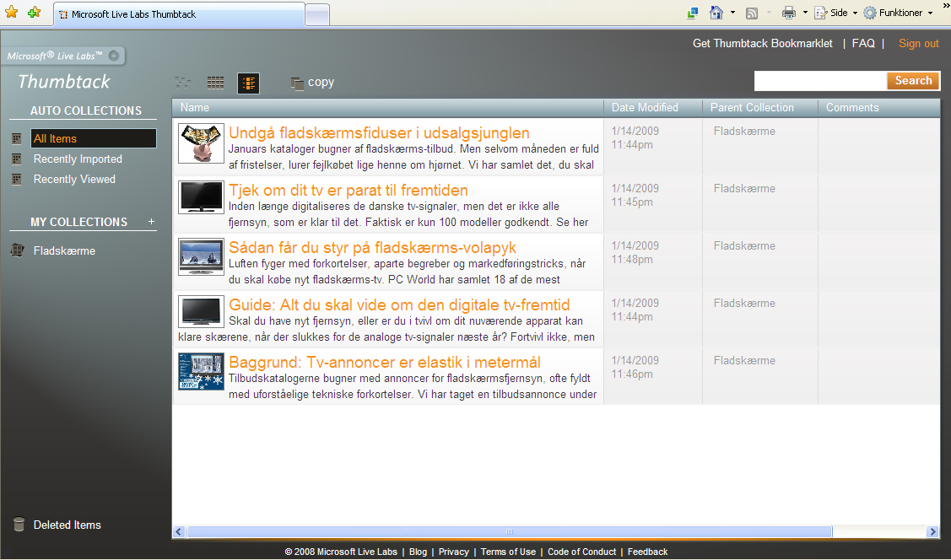The image size is (951, 560).
Task: Click Thumbtack logo text
Action: (64, 81)
